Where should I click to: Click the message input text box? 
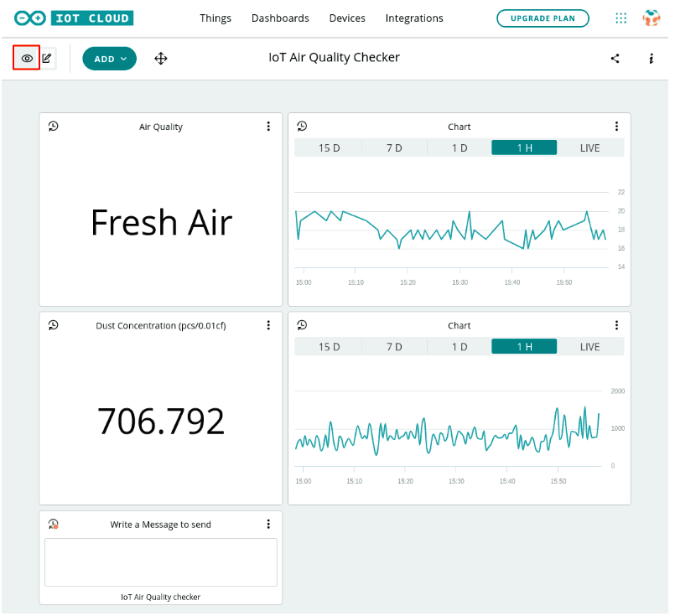[161, 562]
